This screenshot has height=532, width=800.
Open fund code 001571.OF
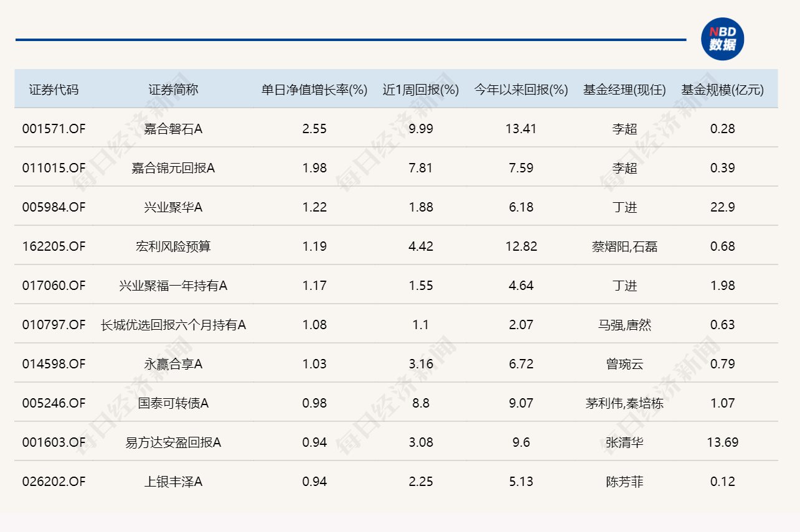click(53, 128)
